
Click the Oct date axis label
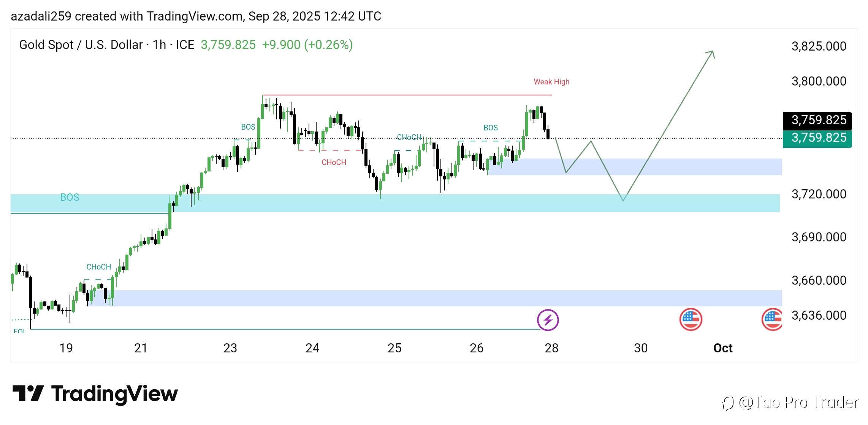[722, 348]
